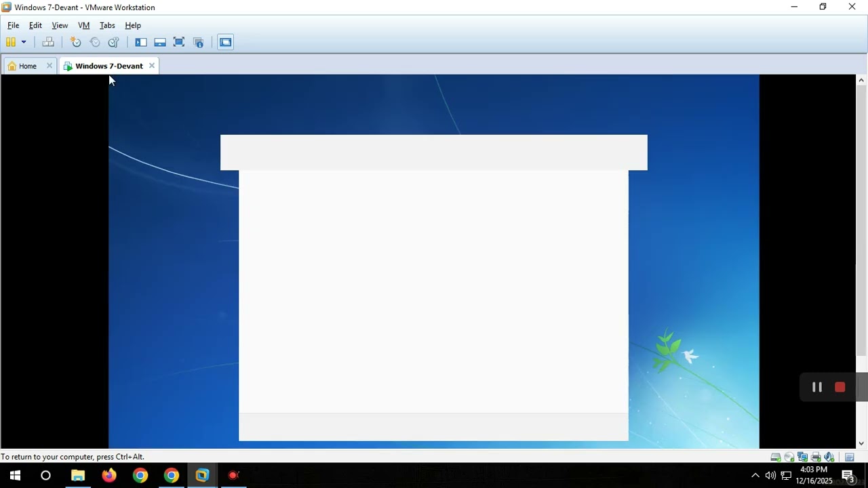Open File Explorer from the taskbar
Screen dimensions: 868x488
pyautogui.click(x=78, y=476)
